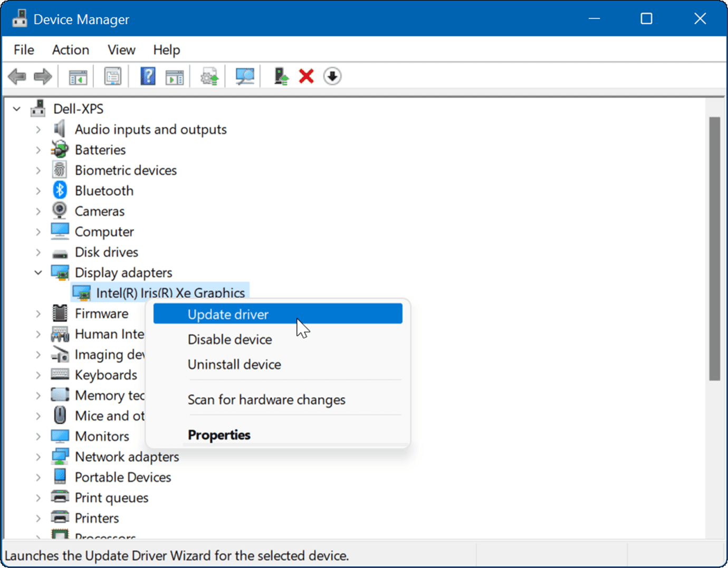
Task: Open Properties from the context menu
Action: [x=219, y=434]
